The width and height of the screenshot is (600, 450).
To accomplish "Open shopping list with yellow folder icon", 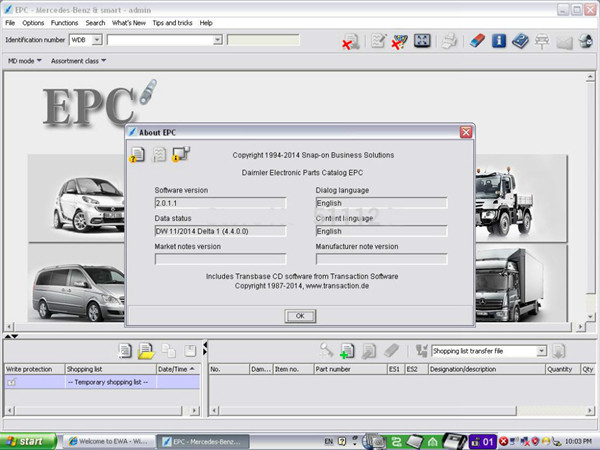I will [146, 351].
